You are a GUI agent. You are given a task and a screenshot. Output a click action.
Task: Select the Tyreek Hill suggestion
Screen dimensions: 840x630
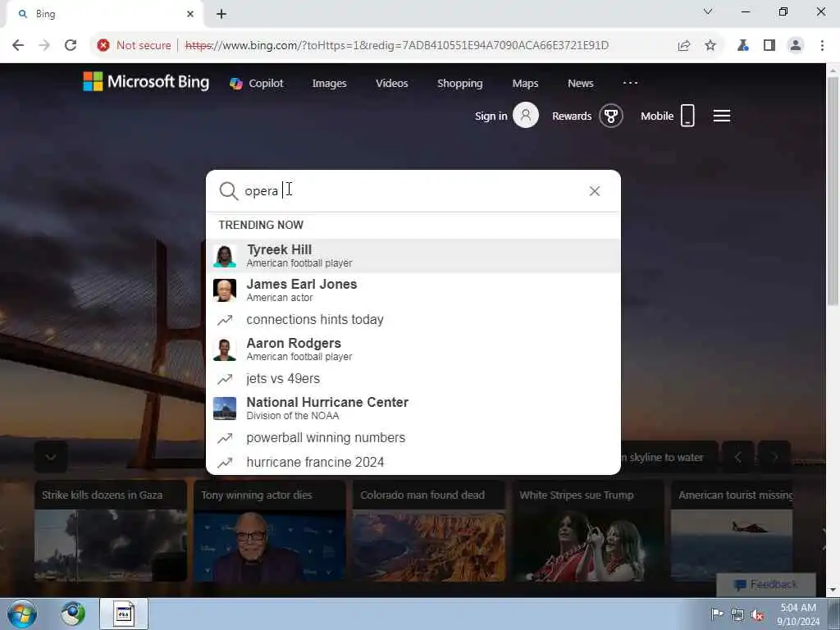click(413, 256)
